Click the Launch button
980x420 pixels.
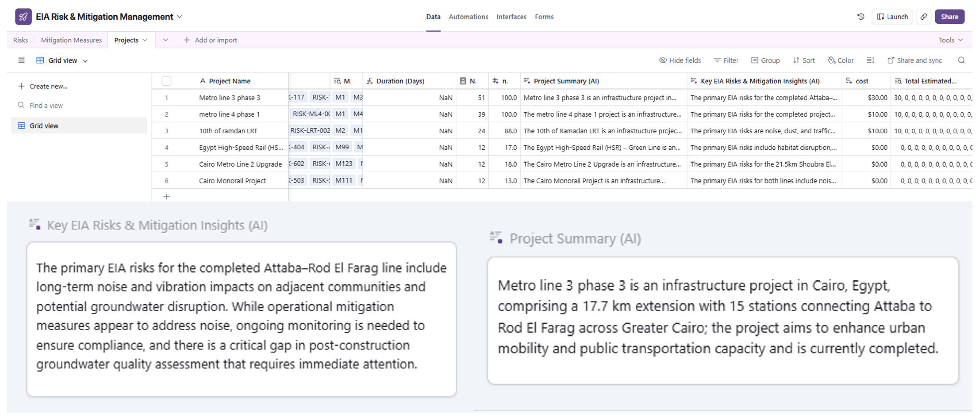(x=892, y=17)
